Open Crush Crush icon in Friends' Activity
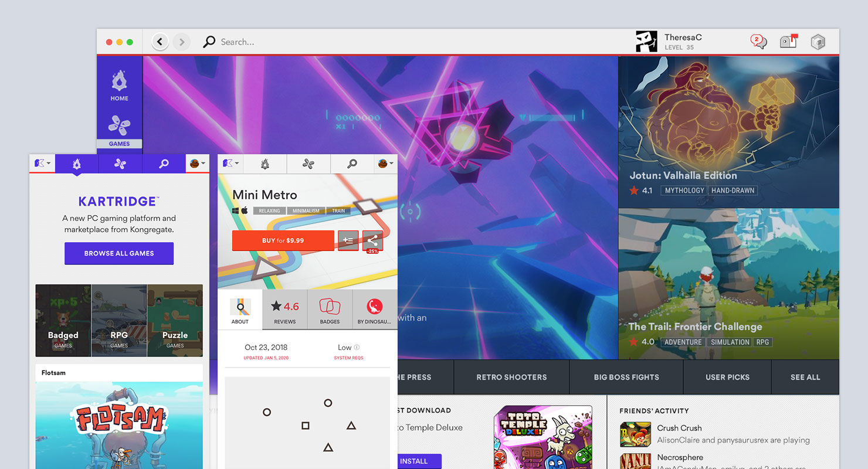868x469 pixels. [x=635, y=434]
